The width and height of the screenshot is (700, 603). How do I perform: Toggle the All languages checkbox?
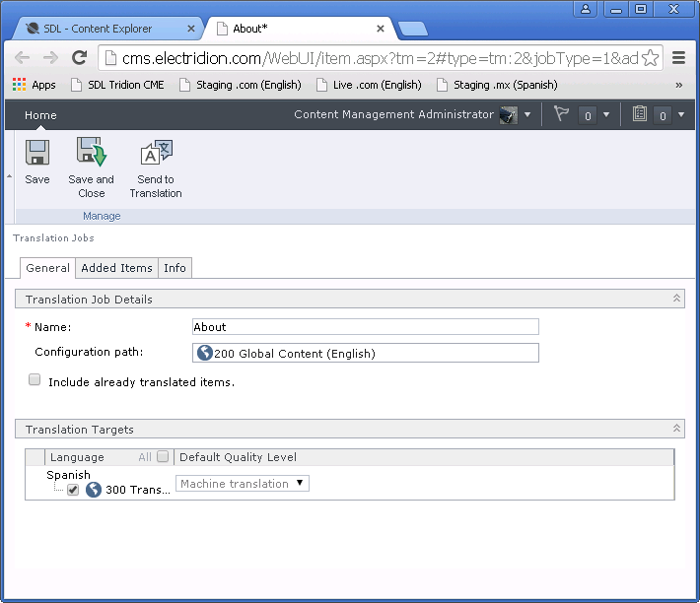point(163,456)
